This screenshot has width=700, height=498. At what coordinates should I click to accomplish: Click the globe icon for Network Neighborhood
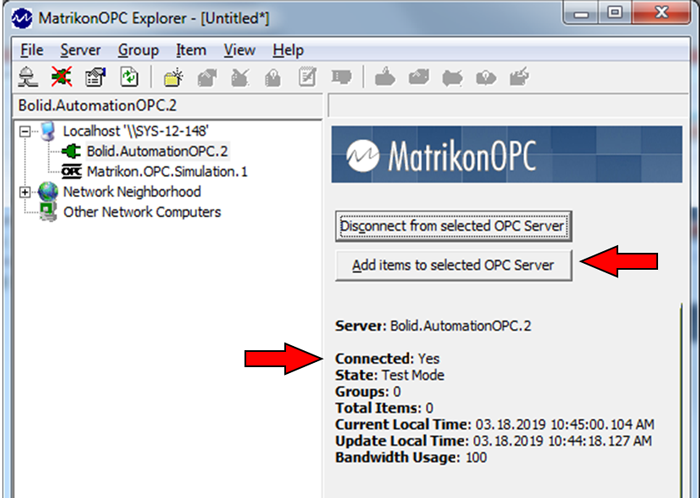48,192
